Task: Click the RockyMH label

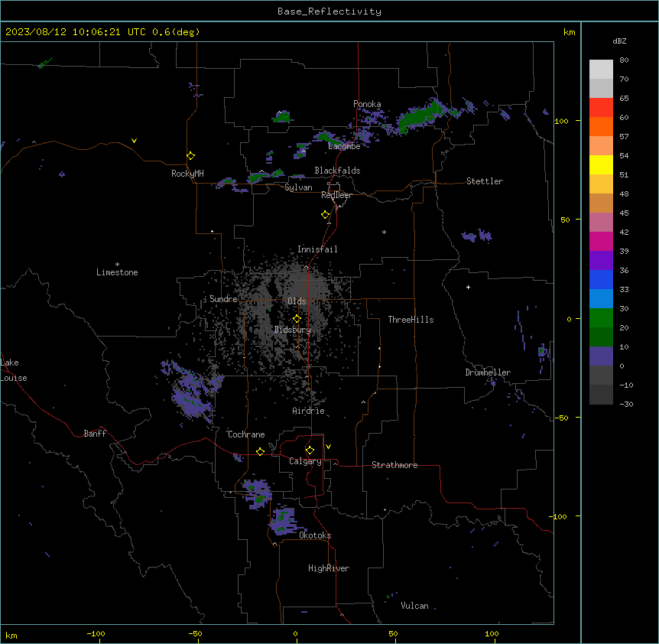Action: (187, 174)
